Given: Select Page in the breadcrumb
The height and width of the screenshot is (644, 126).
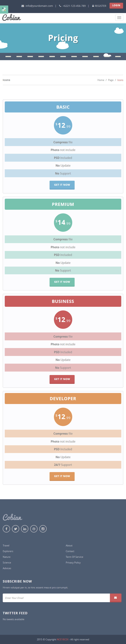Looking at the screenshot, I should [111, 80].
